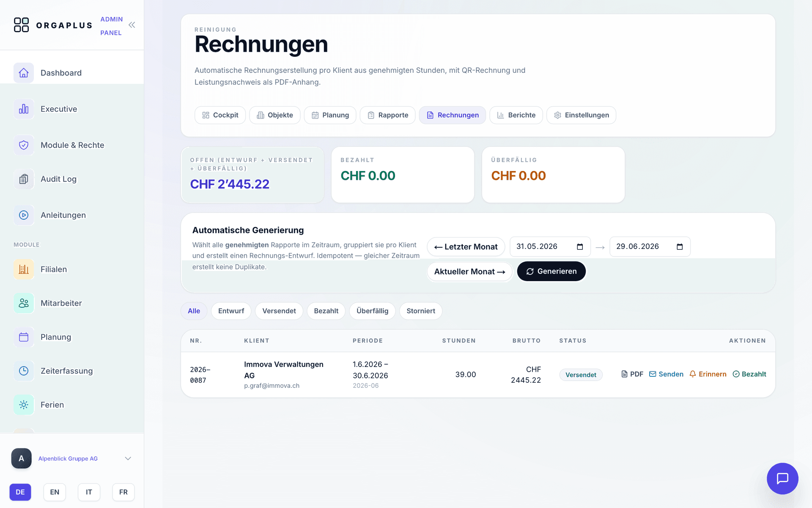Filter invoices by Entwurf

(x=231, y=311)
